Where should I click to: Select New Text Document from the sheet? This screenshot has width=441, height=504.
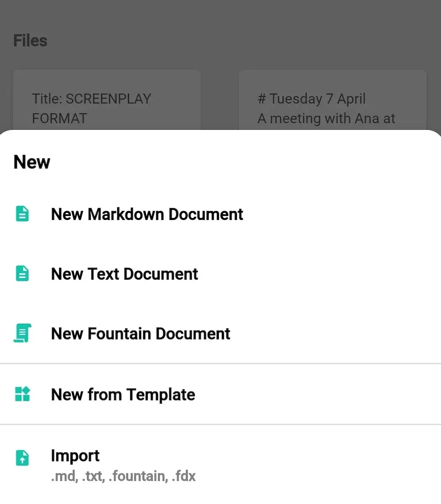pyautogui.click(x=124, y=274)
